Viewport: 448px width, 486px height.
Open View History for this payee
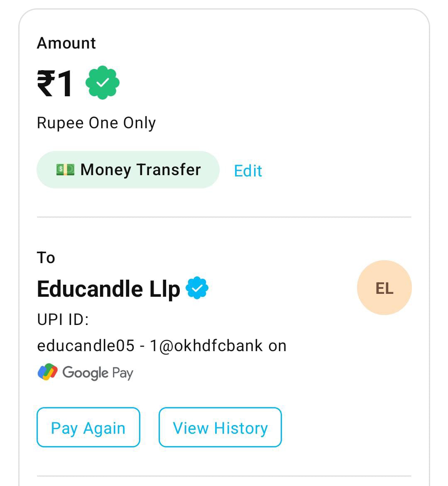220,427
